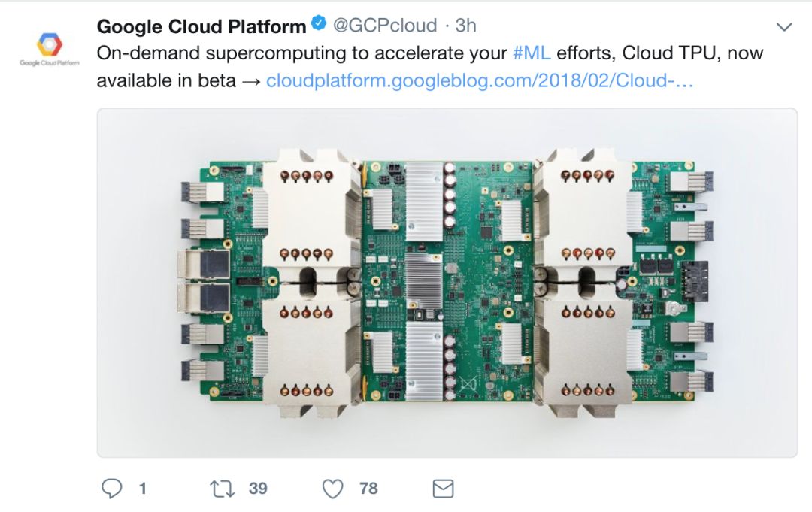
Task: Like the tweet with the heart icon
Action: click(332, 489)
